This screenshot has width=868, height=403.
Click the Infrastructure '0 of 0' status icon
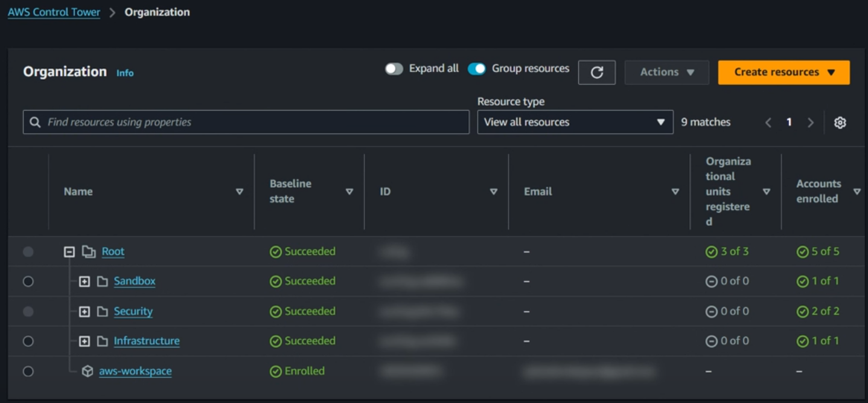712,341
